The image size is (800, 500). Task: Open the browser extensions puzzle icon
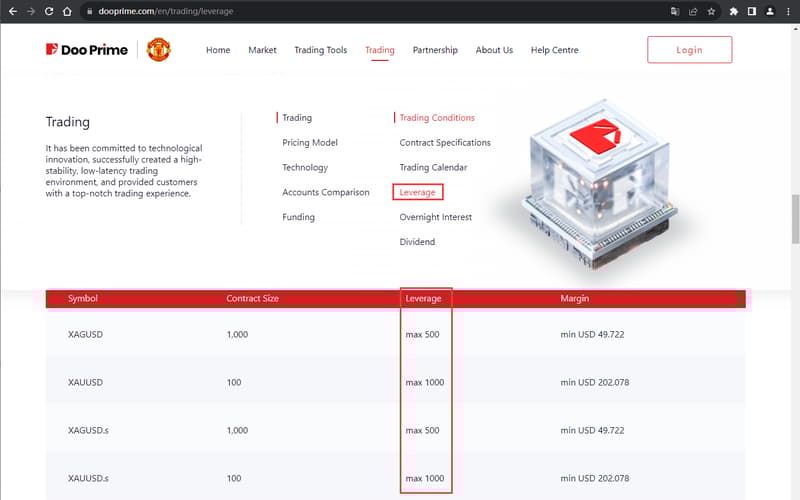[x=734, y=12]
